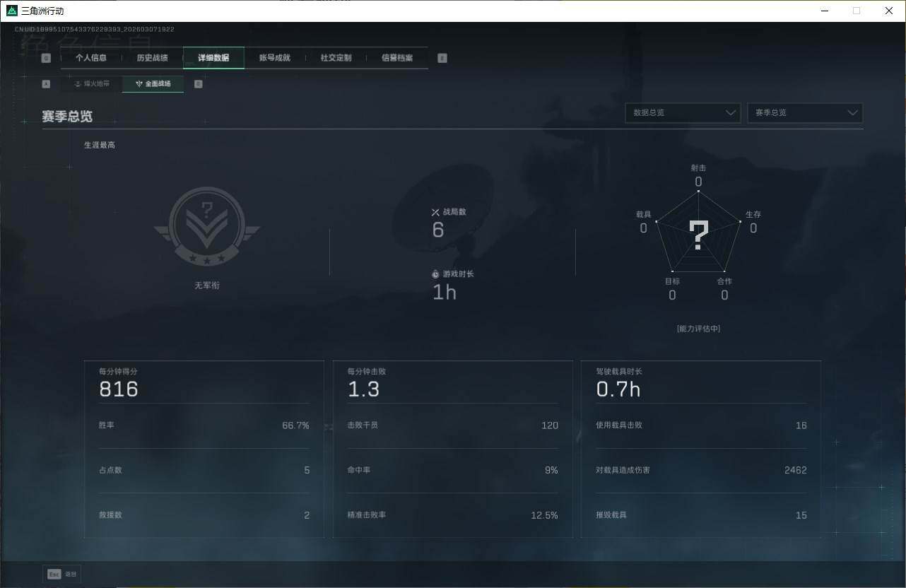Click the Esc 返回 back button
This screenshot has height=588, width=906.
point(62,574)
